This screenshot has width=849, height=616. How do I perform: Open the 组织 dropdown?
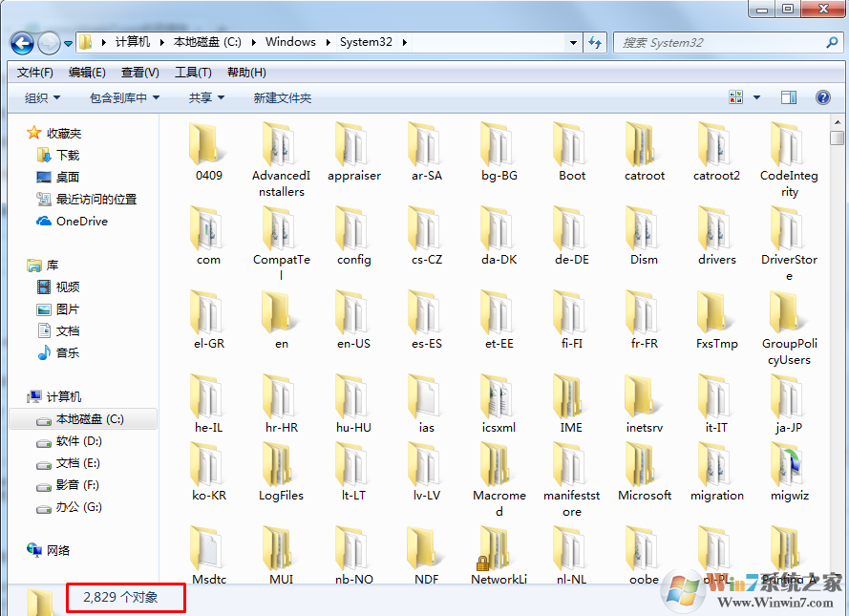(42, 98)
